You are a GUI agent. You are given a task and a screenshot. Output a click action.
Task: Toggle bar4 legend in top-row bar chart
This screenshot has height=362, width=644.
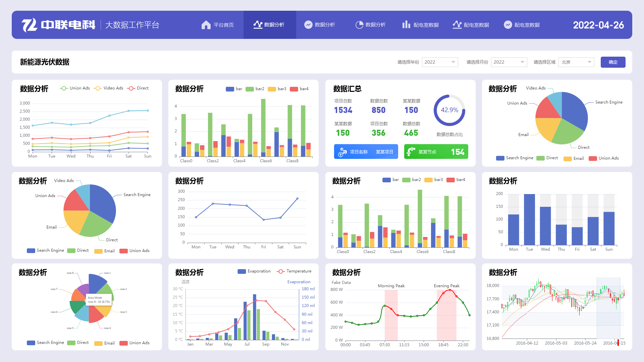pos(299,89)
